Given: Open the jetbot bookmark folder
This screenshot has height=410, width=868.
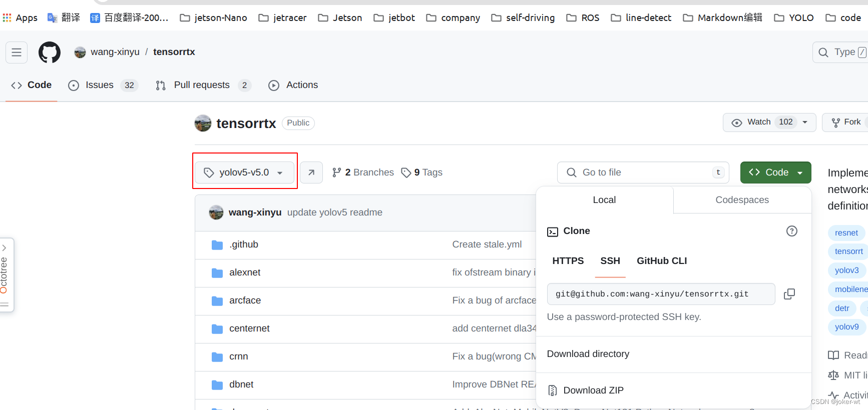Looking at the screenshot, I should pos(394,18).
